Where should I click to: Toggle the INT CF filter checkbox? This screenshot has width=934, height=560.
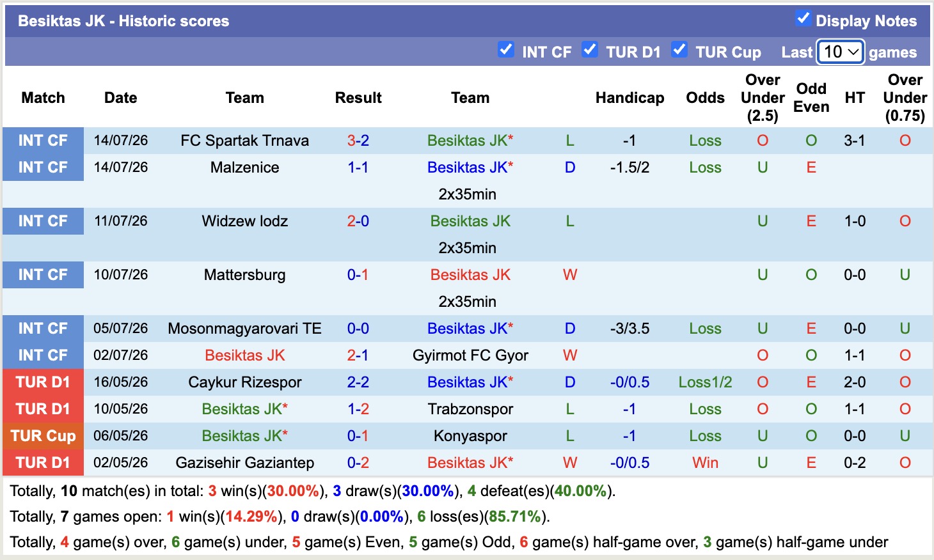(505, 49)
